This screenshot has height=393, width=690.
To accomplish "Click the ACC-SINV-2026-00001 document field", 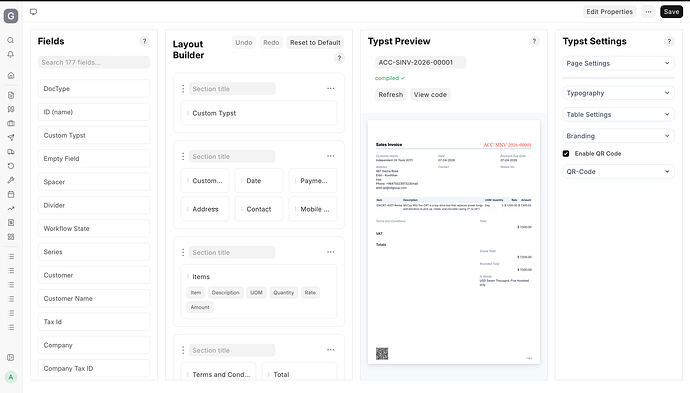I will pos(420,62).
